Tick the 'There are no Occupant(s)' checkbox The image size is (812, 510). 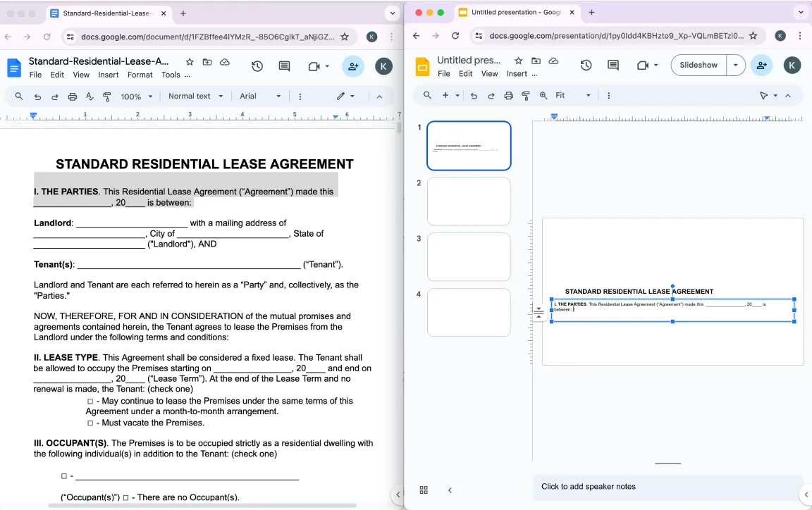126,497
